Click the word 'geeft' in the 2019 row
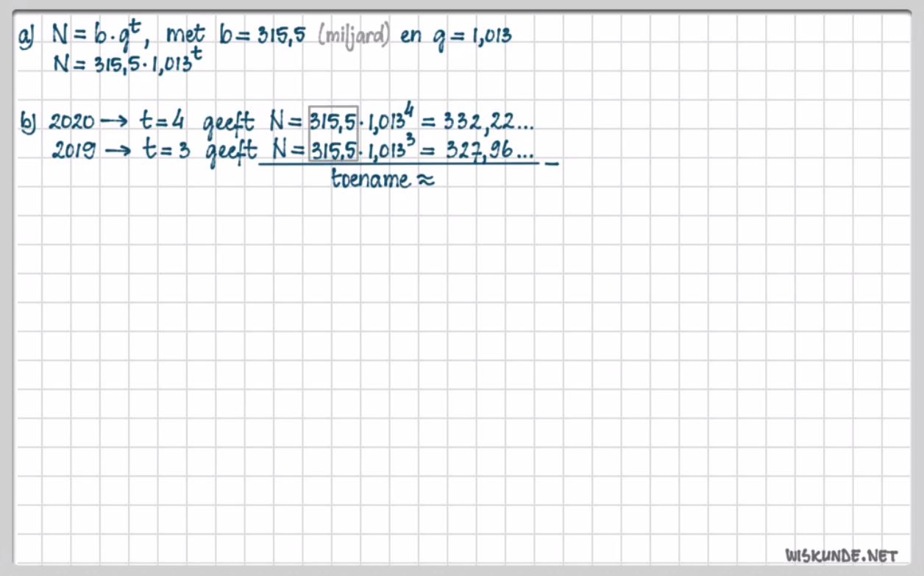This screenshot has width=924, height=576. [x=230, y=152]
